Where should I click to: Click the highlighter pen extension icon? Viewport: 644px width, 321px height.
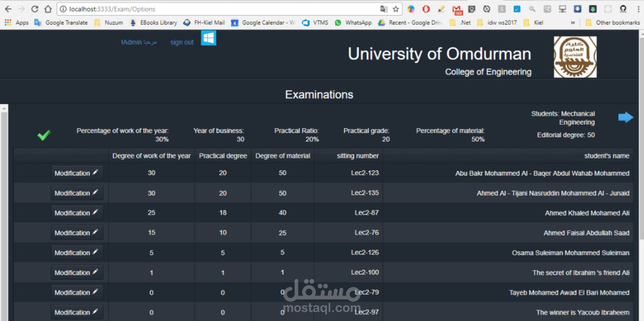pyautogui.click(x=441, y=8)
